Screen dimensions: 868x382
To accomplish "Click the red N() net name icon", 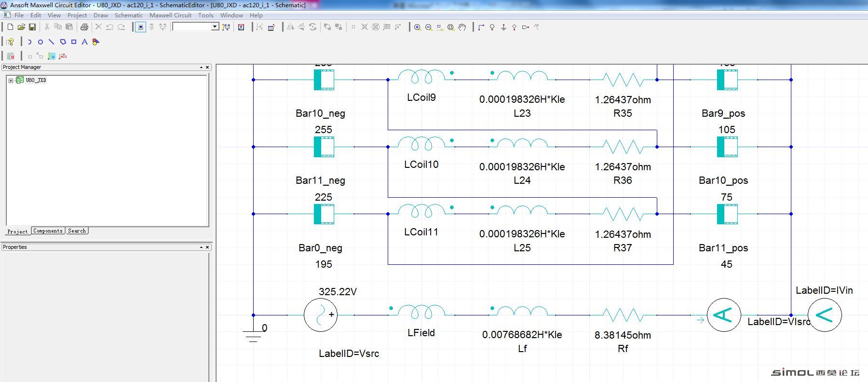I will 63,56.
